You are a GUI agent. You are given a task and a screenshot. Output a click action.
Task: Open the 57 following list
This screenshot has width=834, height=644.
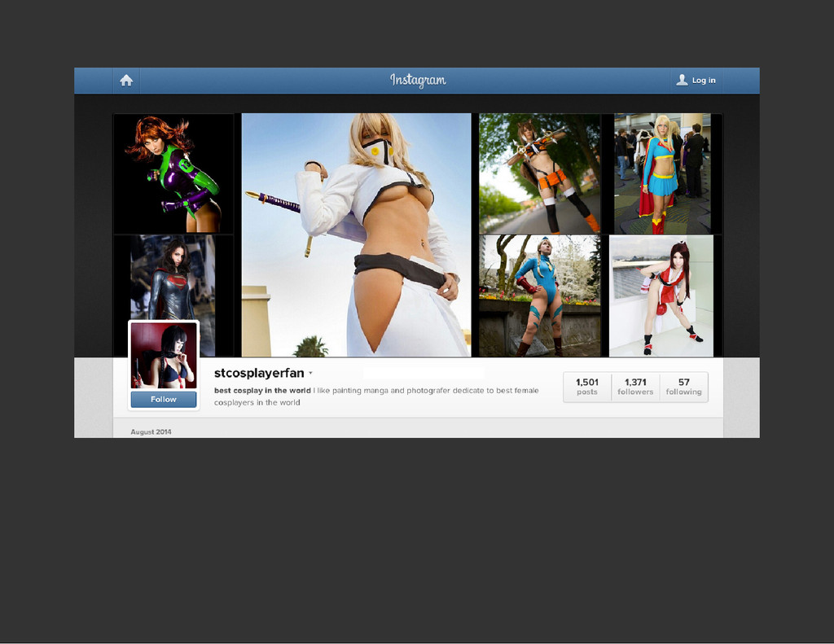pyautogui.click(x=683, y=387)
